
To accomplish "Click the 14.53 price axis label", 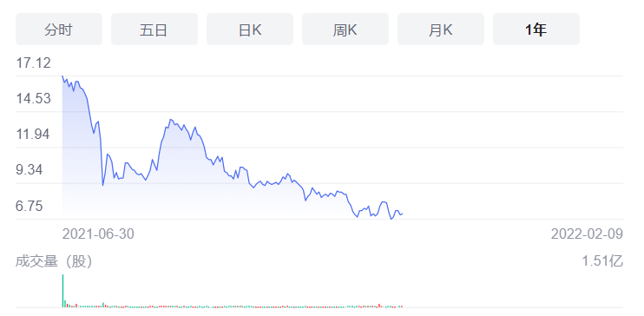I will pyautogui.click(x=33, y=99).
